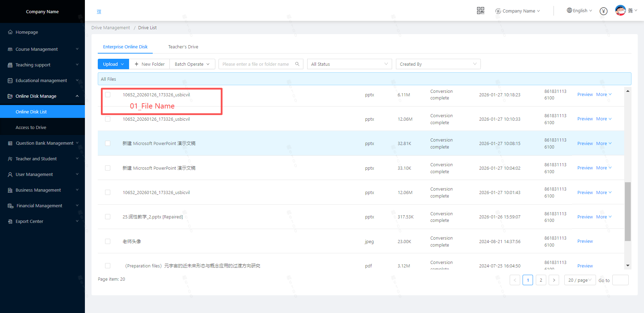Focus the file or folder name search field

(x=256, y=64)
